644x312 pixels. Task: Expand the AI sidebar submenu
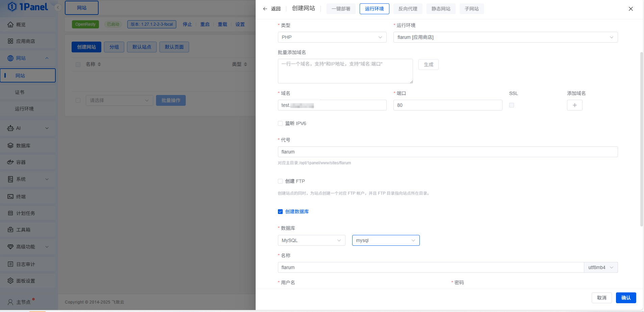(47, 128)
